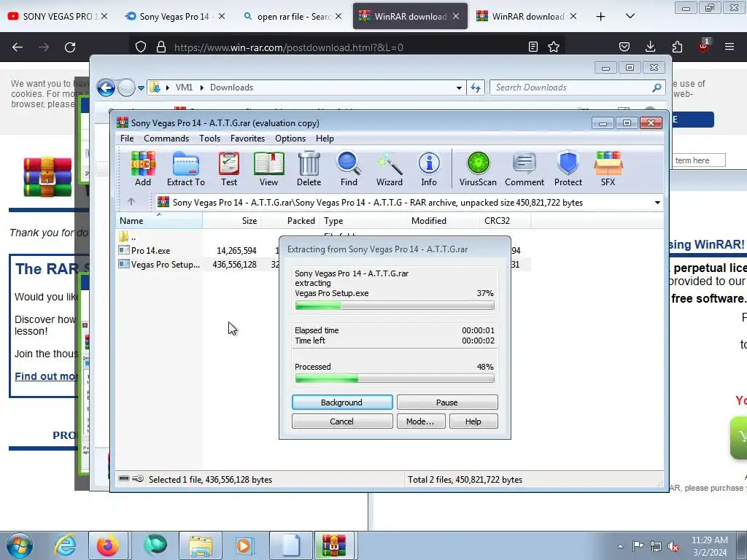747x560 pixels.
Task: Open the Options menu
Action: 290,139
